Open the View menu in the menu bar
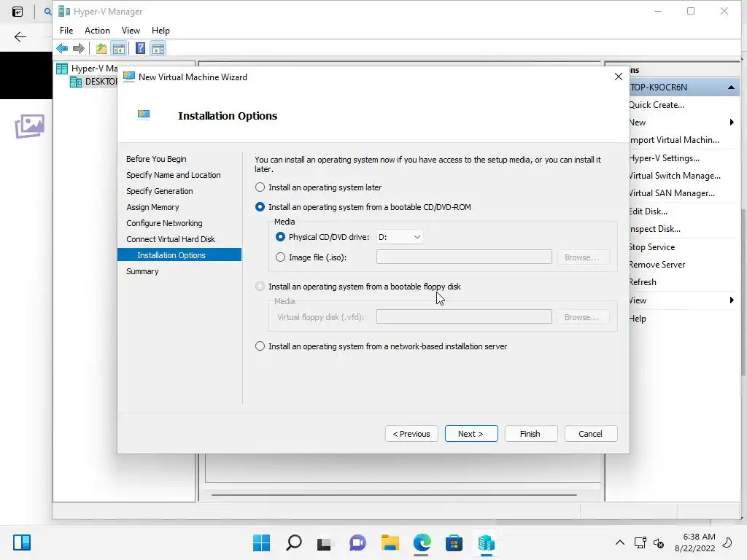 click(131, 31)
